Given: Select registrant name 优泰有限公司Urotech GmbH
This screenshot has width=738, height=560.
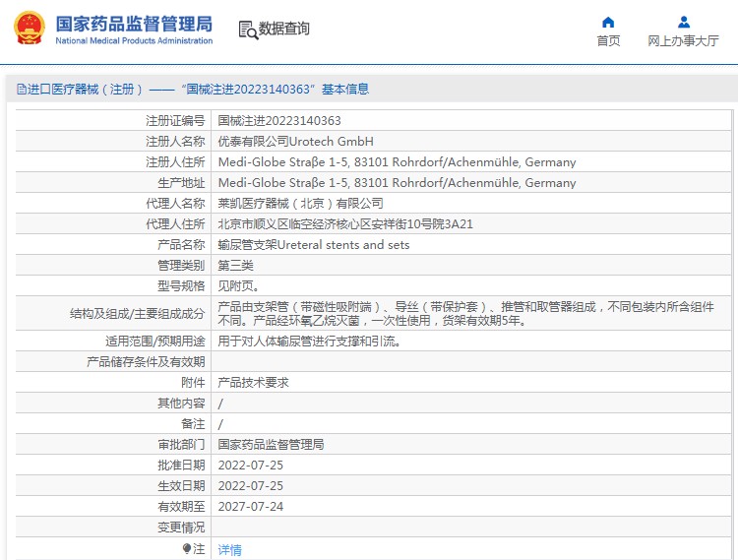Looking at the screenshot, I should pos(295,142).
